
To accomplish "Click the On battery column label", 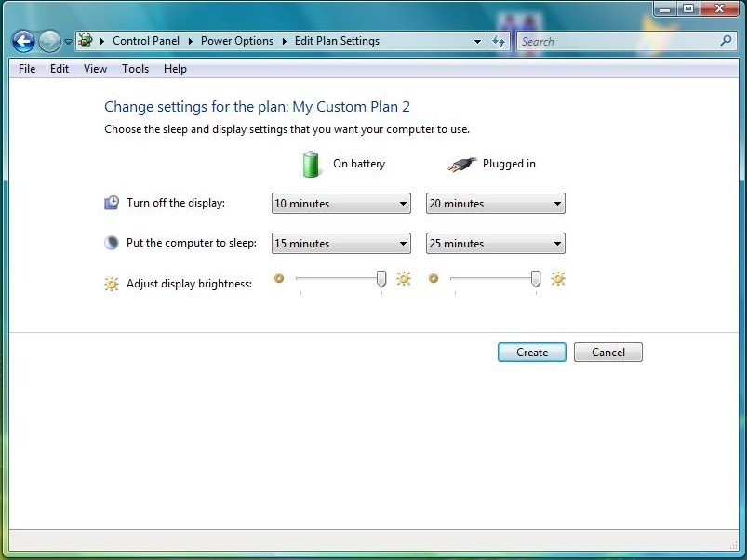I will tap(359, 164).
